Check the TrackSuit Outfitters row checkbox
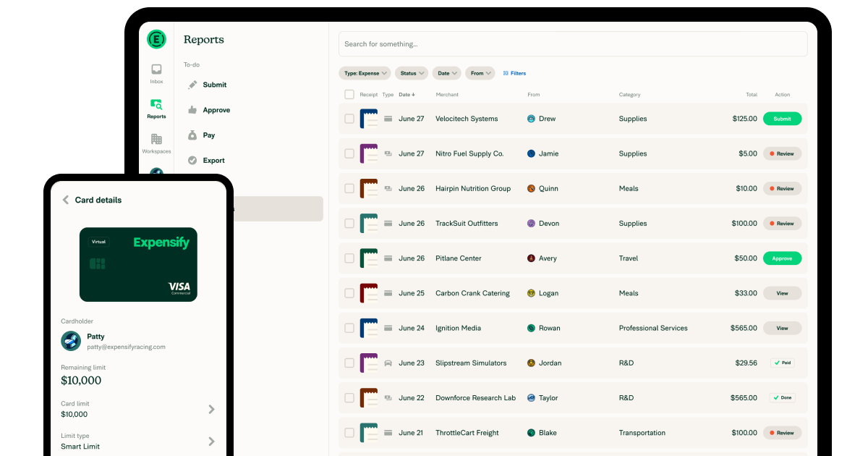 point(349,224)
